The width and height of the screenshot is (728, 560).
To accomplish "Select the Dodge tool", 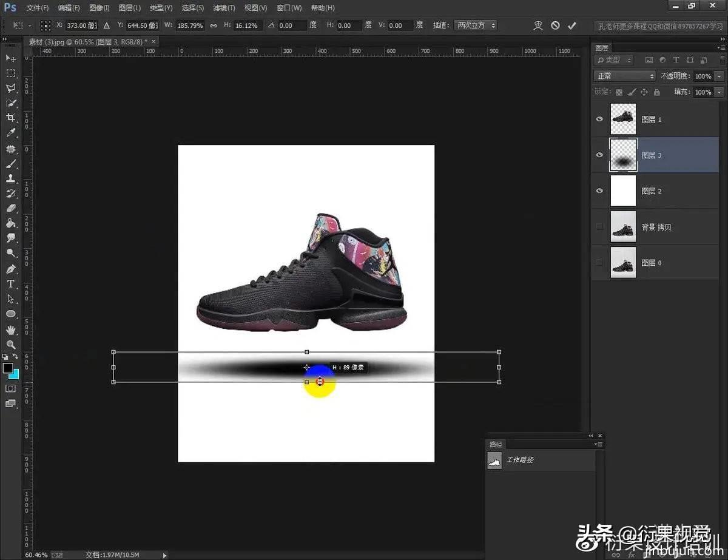I will pos(11,253).
